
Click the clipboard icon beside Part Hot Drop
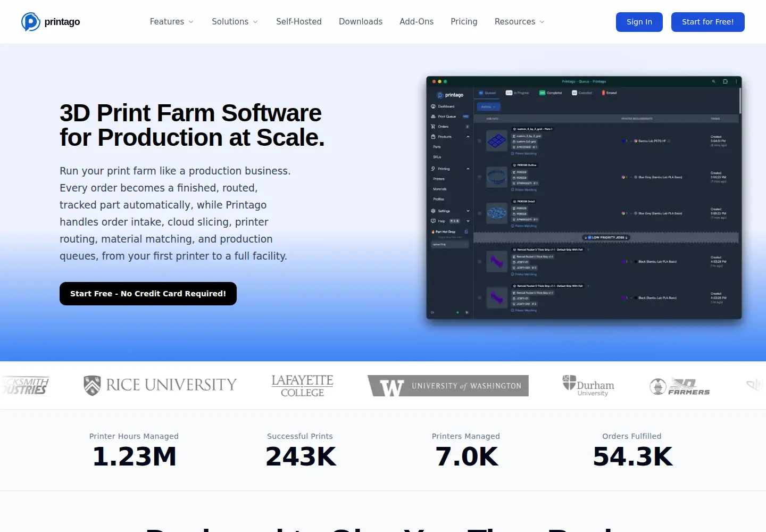[467, 231]
